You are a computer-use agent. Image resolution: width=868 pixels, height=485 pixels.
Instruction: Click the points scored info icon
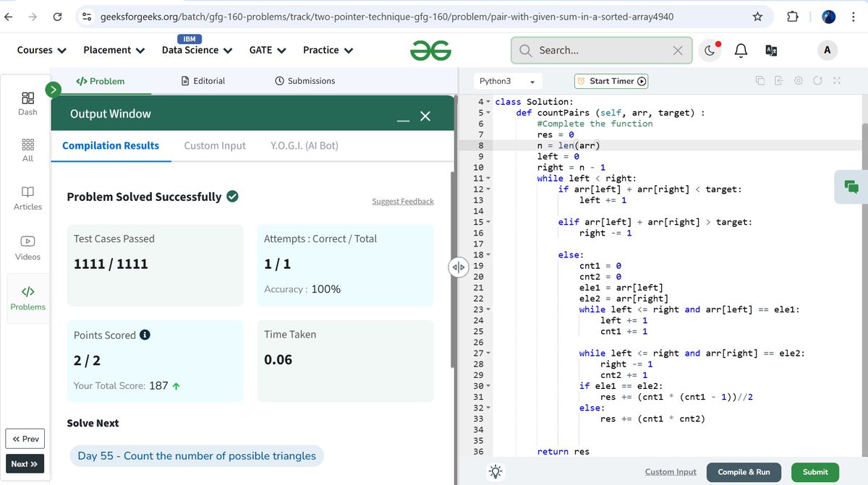[x=145, y=335]
